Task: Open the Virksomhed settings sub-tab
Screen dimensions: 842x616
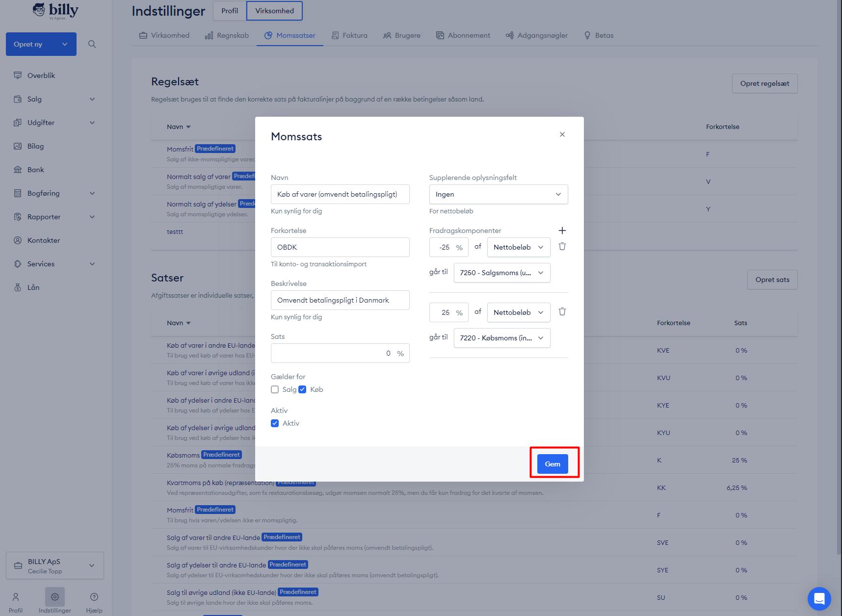Action: [164, 35]
